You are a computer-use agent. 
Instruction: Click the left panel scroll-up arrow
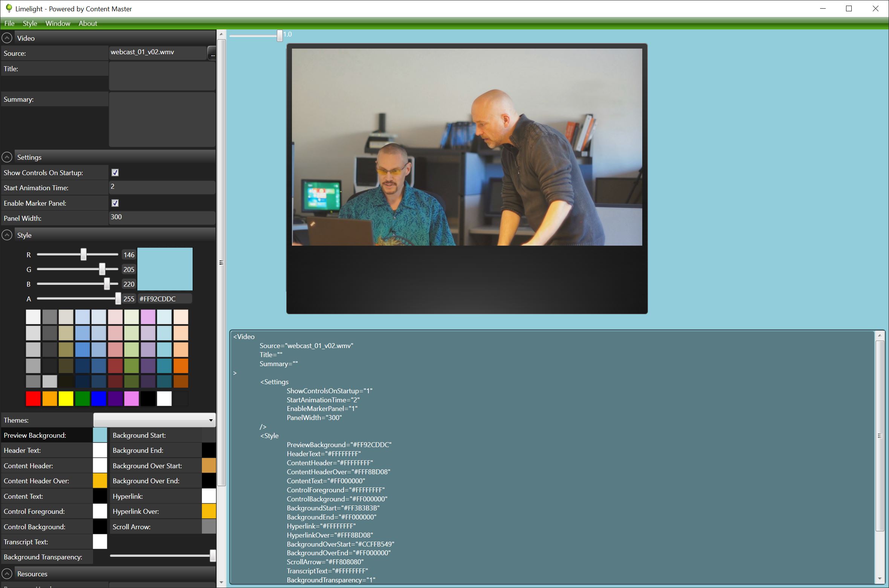click(x=221, y=34)
